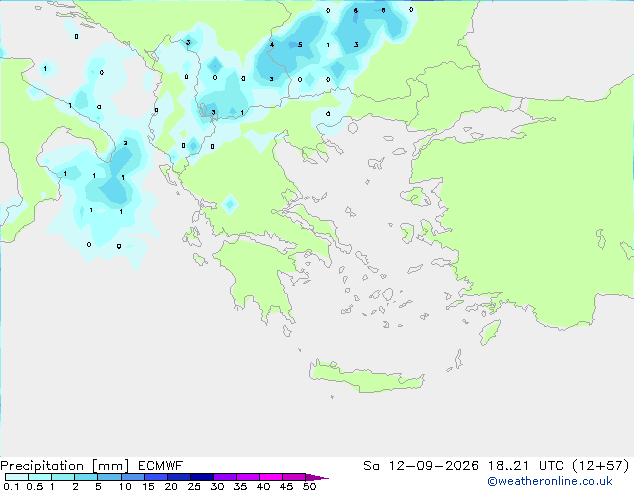Click the small rain patch in central Greece
The width and height of the screenshot is (634, 490).
(230, 204)
